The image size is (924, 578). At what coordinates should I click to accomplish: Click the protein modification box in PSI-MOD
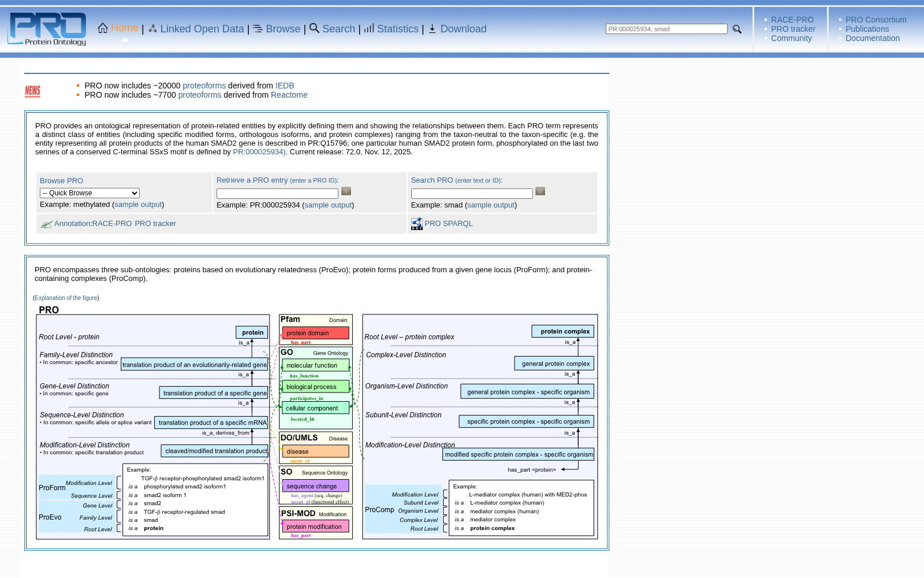coord(315,527)
